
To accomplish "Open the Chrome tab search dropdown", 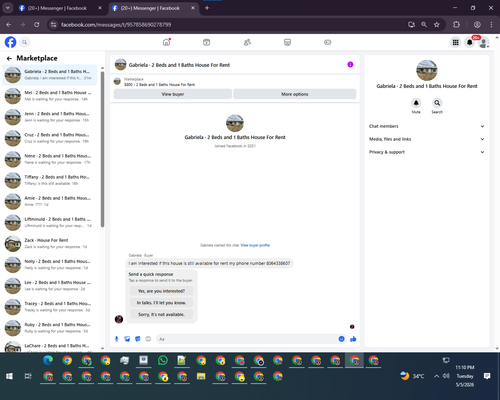I will point(7,8).
